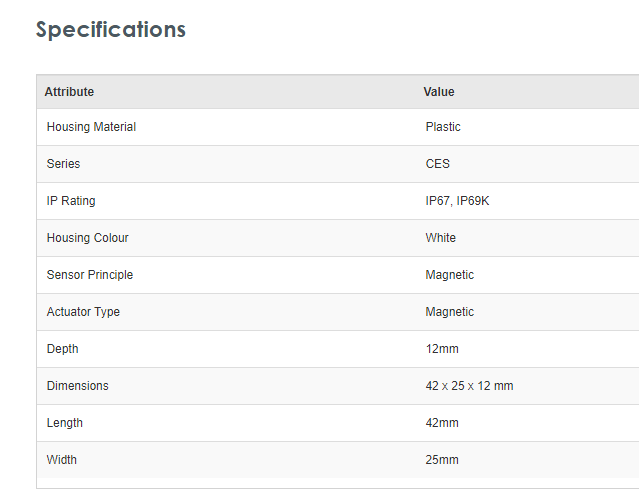Select the IP Rating attribute cell

pyautogui.click(x=71, y=201)
